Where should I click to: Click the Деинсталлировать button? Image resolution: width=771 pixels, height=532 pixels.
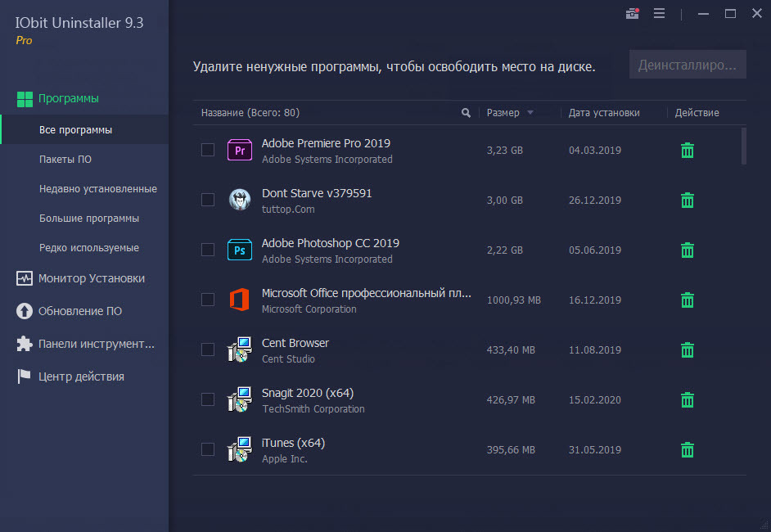(688, 65)
